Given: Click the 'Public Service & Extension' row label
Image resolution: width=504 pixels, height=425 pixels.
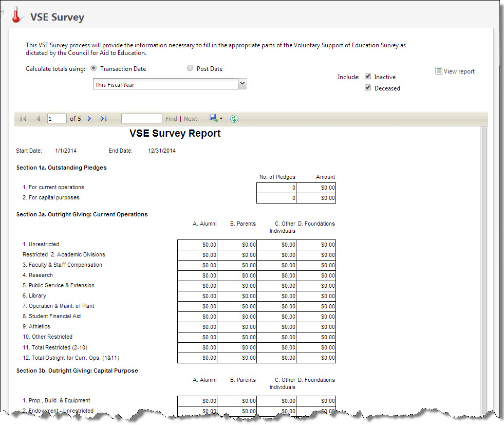Looking at the screenshot, I should click(59, 286).
